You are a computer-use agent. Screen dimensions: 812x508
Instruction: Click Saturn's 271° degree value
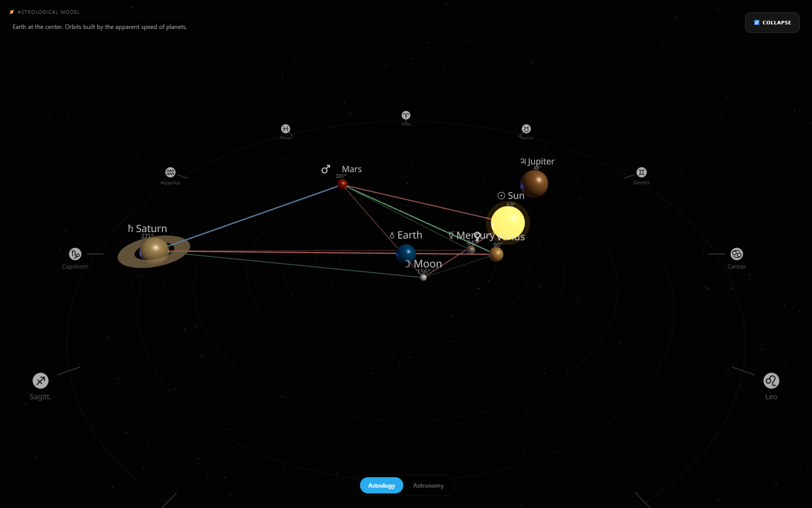[147, 236]
